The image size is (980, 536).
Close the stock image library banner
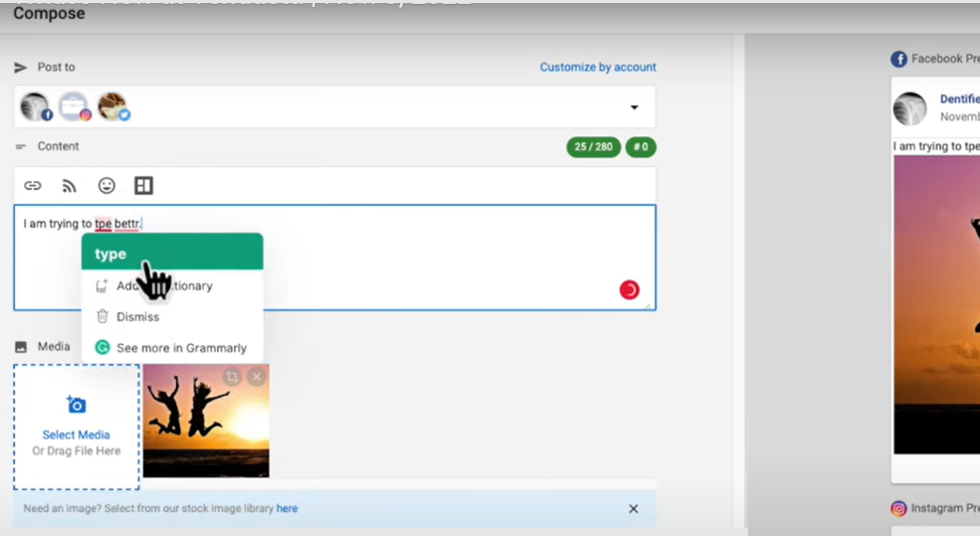point(633,508)
